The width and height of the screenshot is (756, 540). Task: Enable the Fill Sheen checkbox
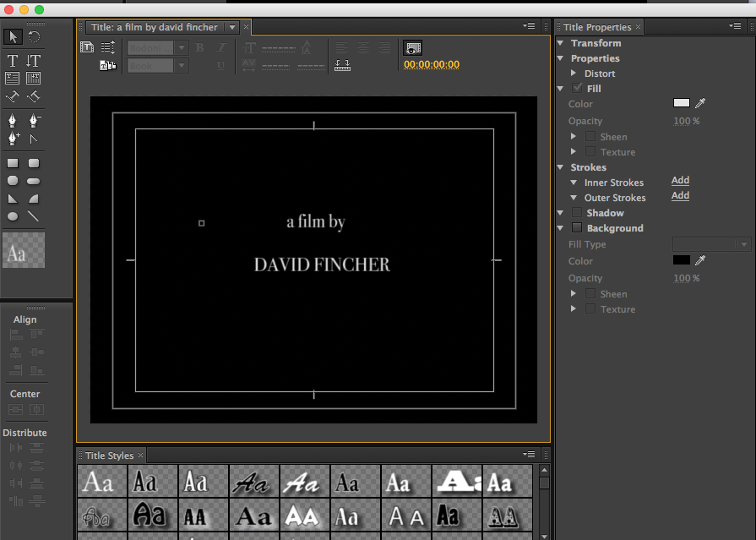click(x=590, y=137)
